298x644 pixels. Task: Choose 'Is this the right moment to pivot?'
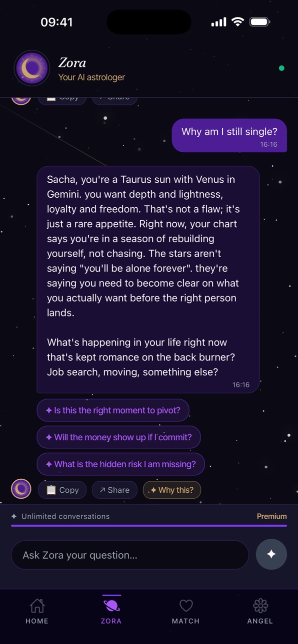113,410
